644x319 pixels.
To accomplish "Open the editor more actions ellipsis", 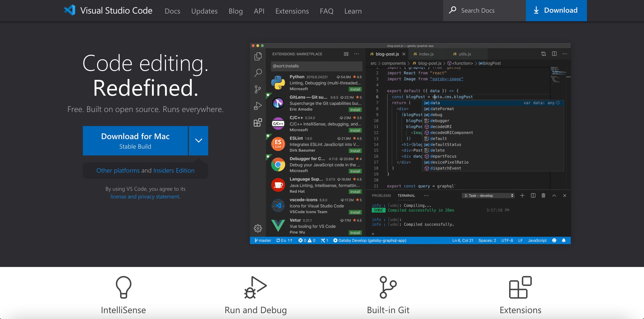I will [x=565, y=54].
